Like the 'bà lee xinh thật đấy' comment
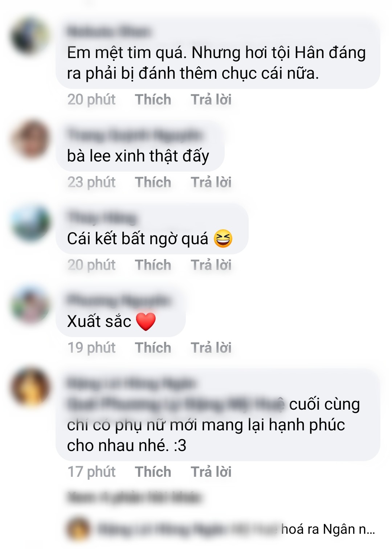Viewport: 392px width, 549px height. (x=153, y=182)
